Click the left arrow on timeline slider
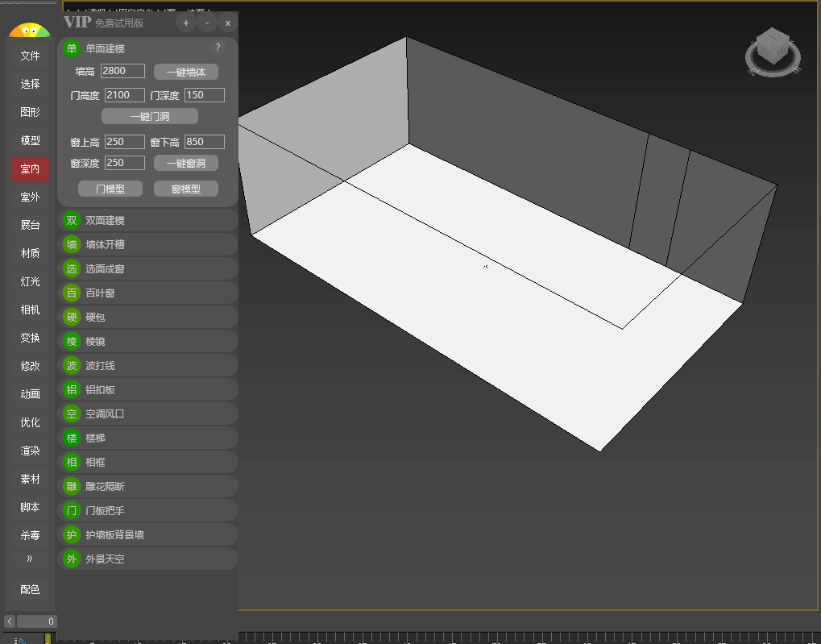 pyautogui.click(x=10, y=621)
